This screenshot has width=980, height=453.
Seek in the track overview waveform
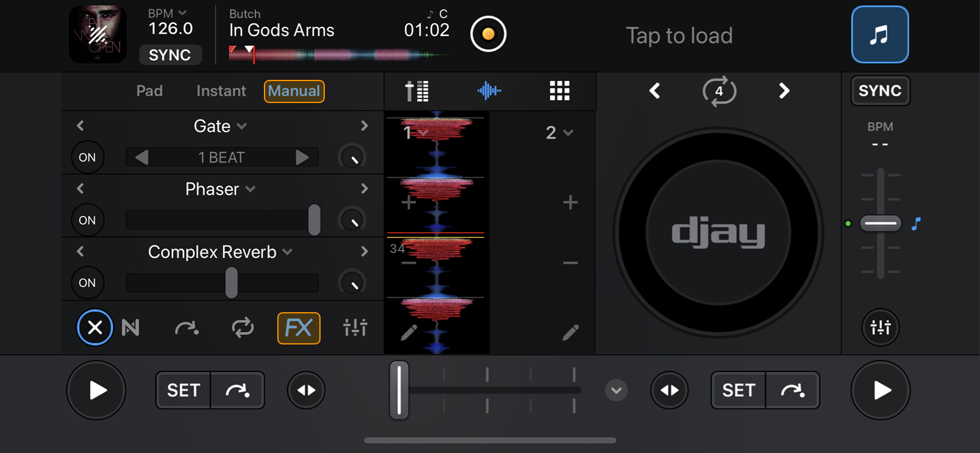pyautogui.click(x=338, y=55)
